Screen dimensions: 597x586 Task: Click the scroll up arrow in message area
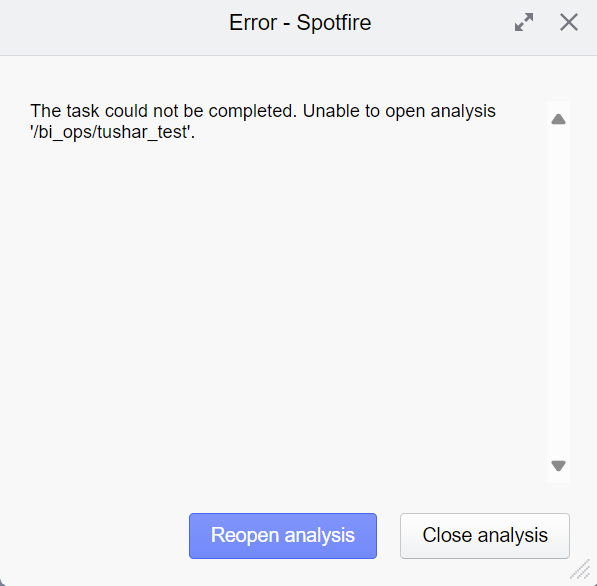tap(558, 119)
